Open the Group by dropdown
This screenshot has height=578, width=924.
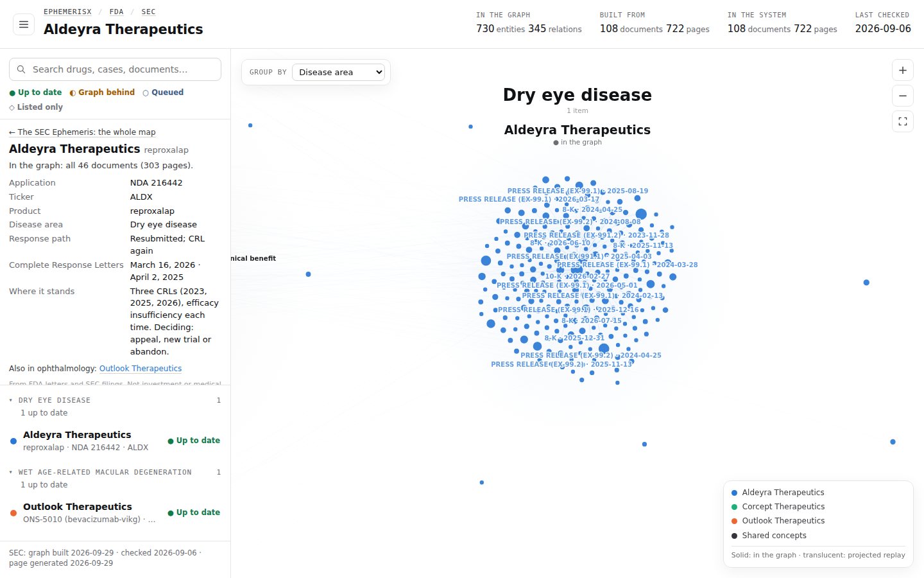[338, 72]
